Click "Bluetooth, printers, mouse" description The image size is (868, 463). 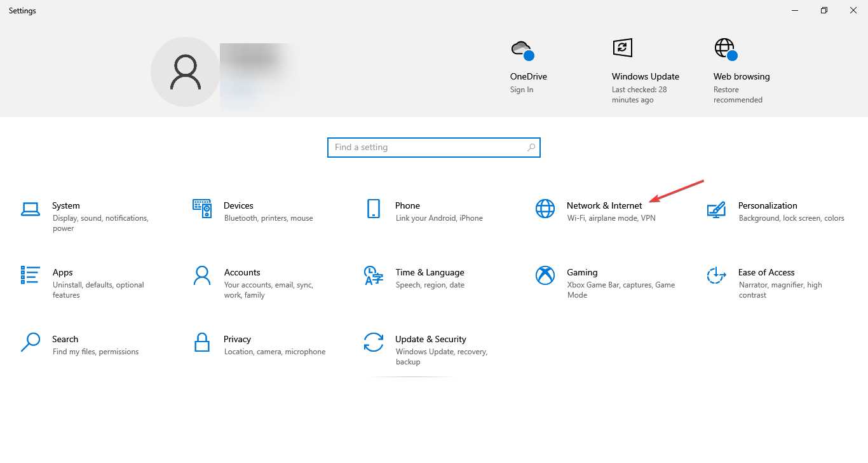(x=269, y=218)
